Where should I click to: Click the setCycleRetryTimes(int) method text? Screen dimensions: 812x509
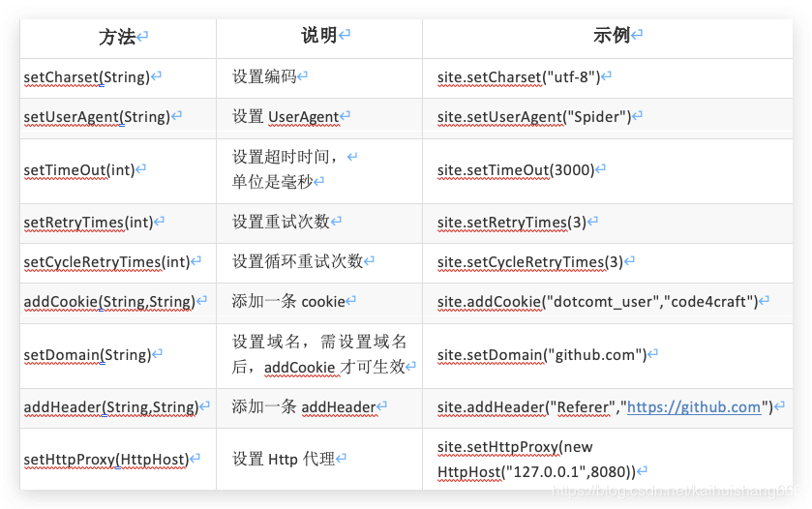[x=107, y=262]
